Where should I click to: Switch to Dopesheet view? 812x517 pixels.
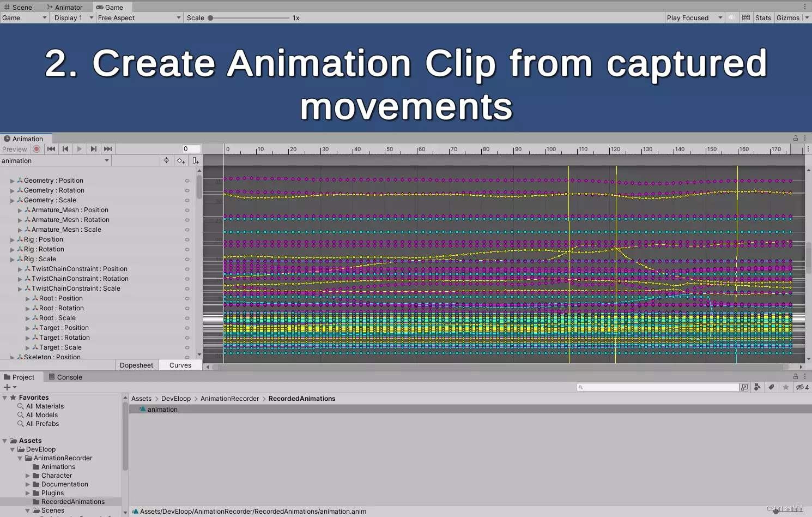click(x=136, y=365)
